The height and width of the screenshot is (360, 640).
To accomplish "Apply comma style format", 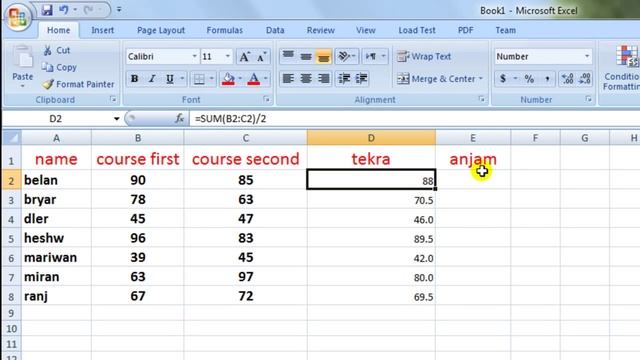I will pyautogui.click(x=547, y=79).
